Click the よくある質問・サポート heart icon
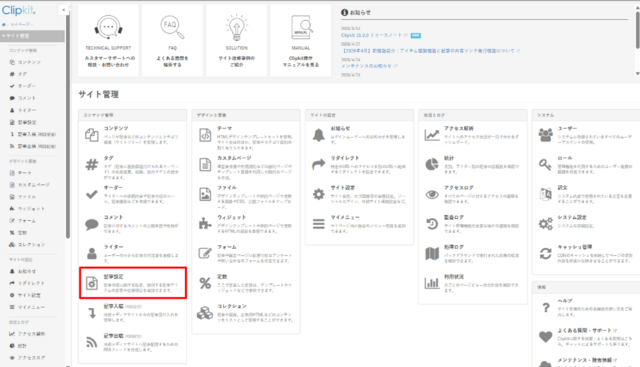This screenshot has height=367, width=640. click(x=546, y=337)
